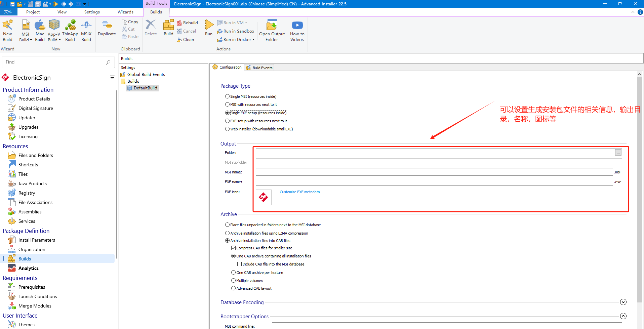Click the Copy clipboard button
Image resolution: width=644 pixels, height=329 pixels.
click(x=130, y=22)
